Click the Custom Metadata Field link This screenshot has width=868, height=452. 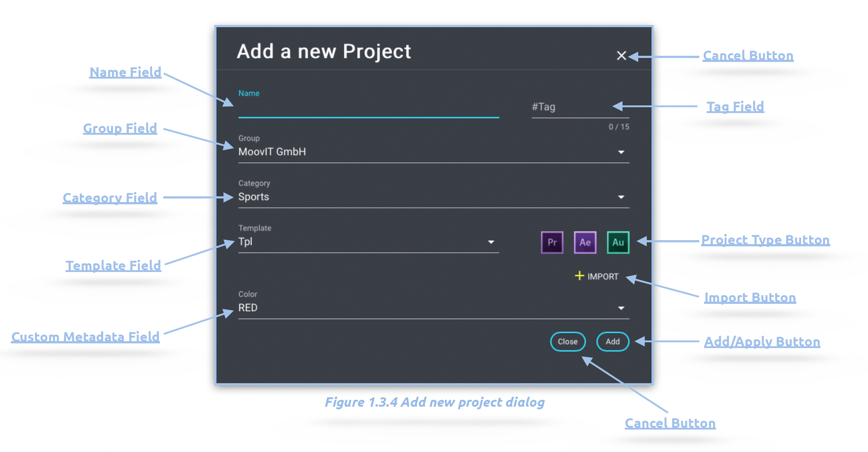click(x=86, y=337)
